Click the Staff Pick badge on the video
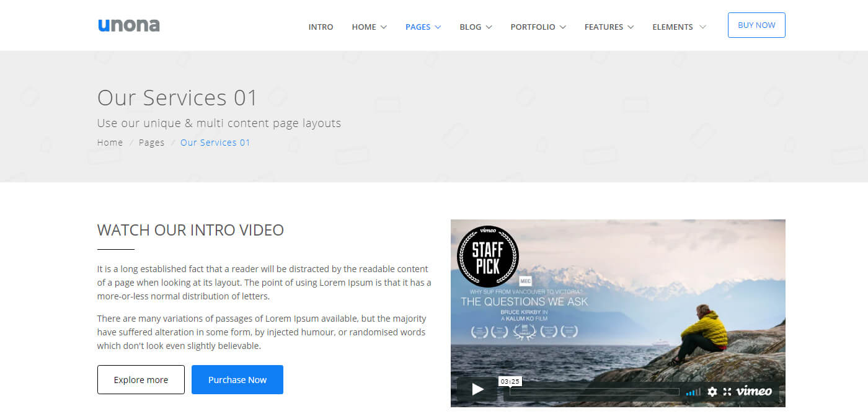This screenshot has width=868, height=419. tap(487, 257)
